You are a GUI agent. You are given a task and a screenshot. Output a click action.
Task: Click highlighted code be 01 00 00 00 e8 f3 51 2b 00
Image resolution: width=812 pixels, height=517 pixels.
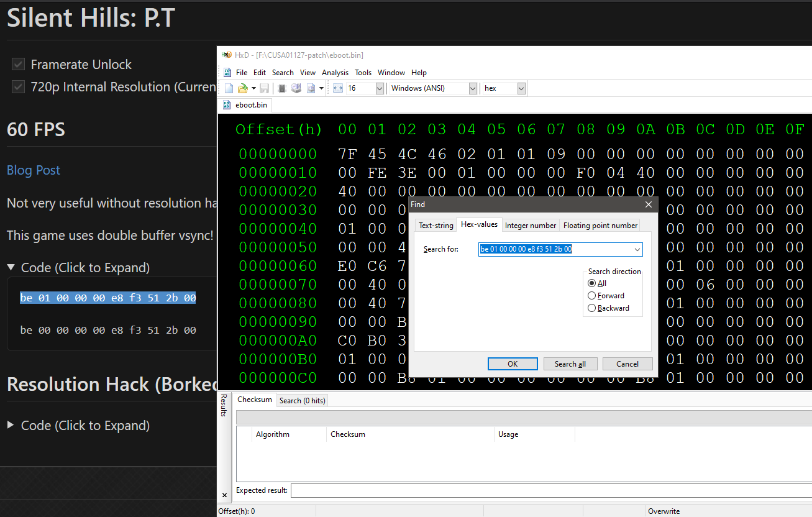[108, 298]
